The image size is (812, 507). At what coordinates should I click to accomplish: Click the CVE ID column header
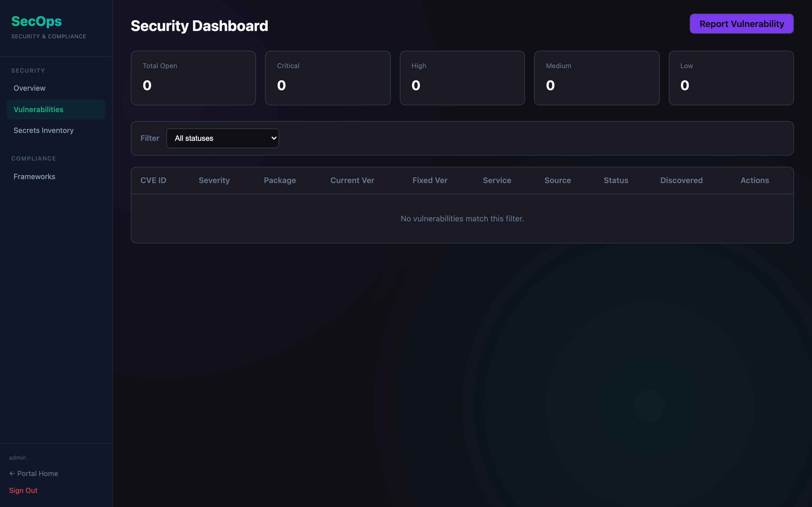click(153, 180)
